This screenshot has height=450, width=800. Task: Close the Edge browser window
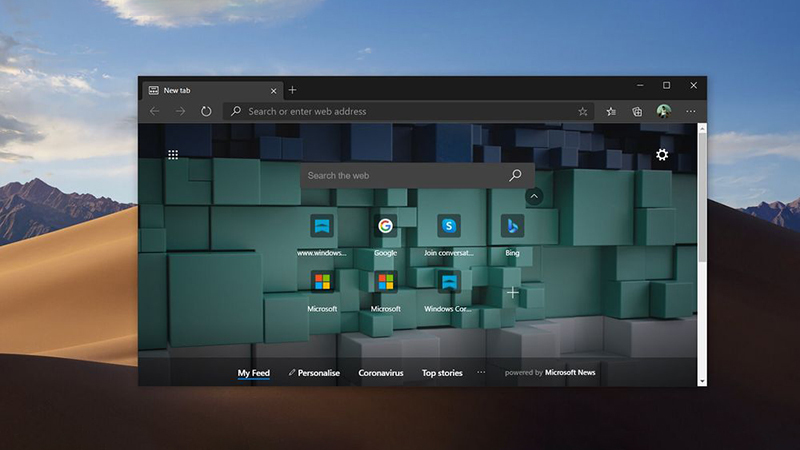[693, 86]
